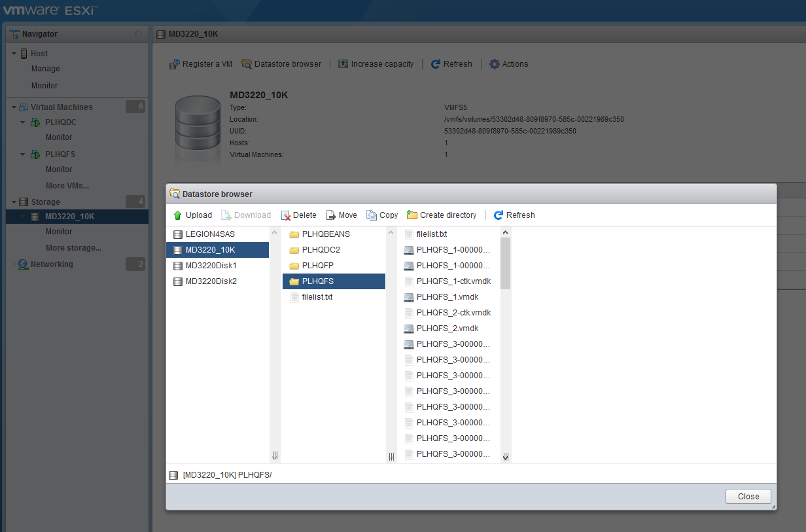
Task: Click Move in Datastore browser toolbar
Action: point(342,215)
